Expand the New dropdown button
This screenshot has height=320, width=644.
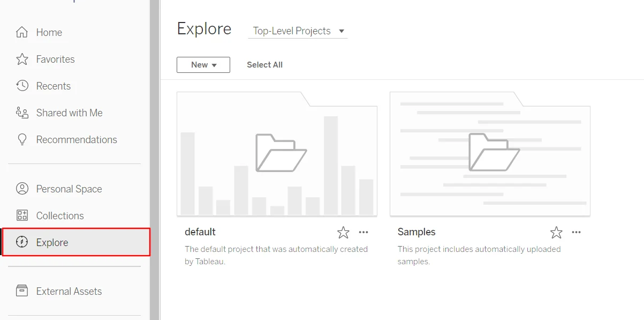[x=203, y=65]
